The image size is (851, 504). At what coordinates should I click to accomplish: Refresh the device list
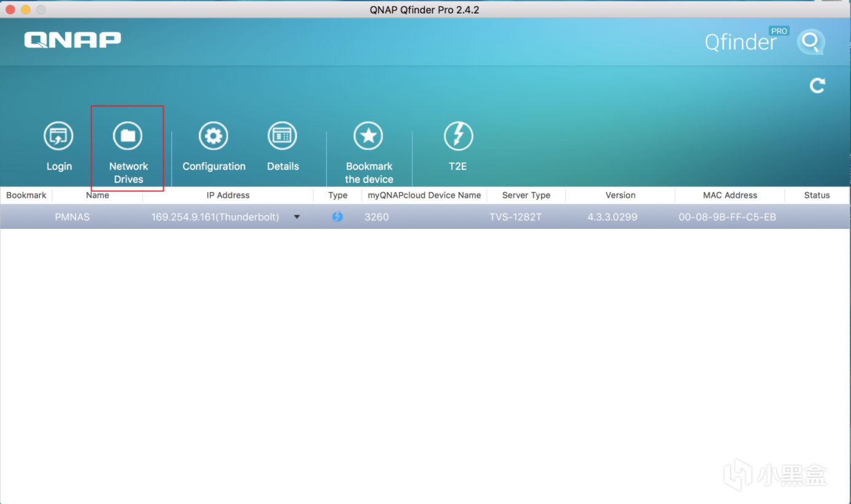pyautogui.click(x=817, y=85)
